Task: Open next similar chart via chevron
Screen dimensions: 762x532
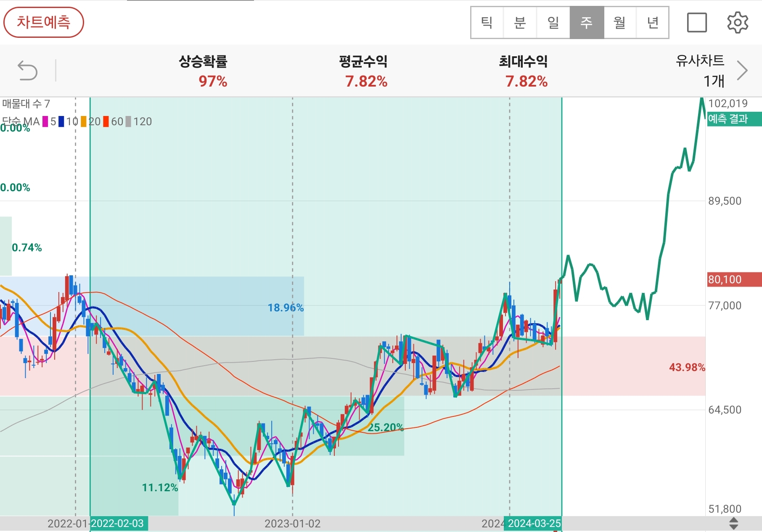Action: 743,70
